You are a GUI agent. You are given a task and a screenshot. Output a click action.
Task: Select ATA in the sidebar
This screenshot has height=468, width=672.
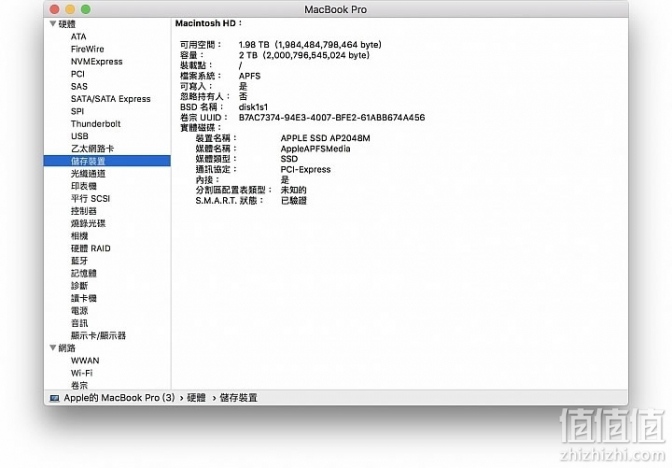point(78,36)
